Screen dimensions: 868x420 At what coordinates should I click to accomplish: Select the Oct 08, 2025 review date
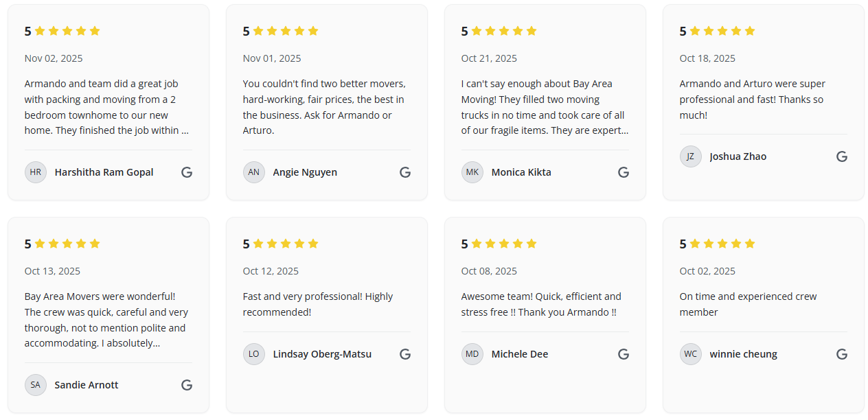click(489, 271)
